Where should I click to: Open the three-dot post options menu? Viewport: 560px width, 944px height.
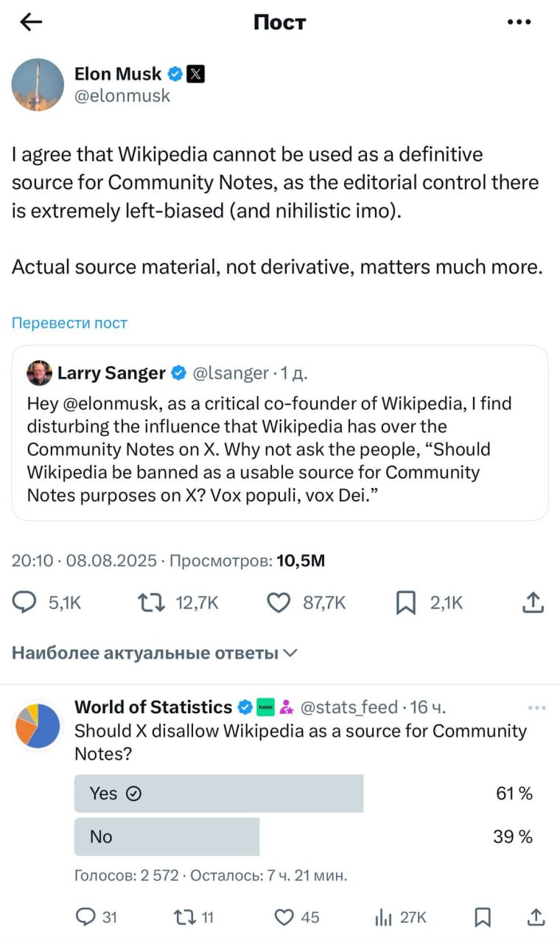point(519,23)
